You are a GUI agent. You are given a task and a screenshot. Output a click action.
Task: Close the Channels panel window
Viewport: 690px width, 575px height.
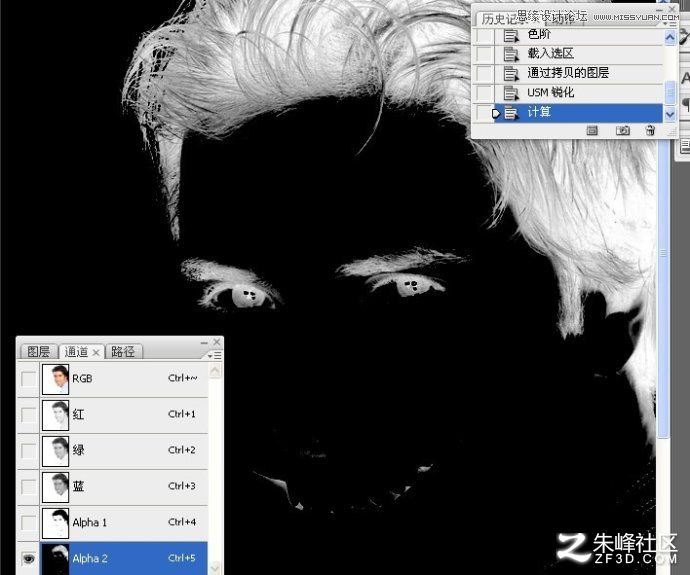click(217, 342)
